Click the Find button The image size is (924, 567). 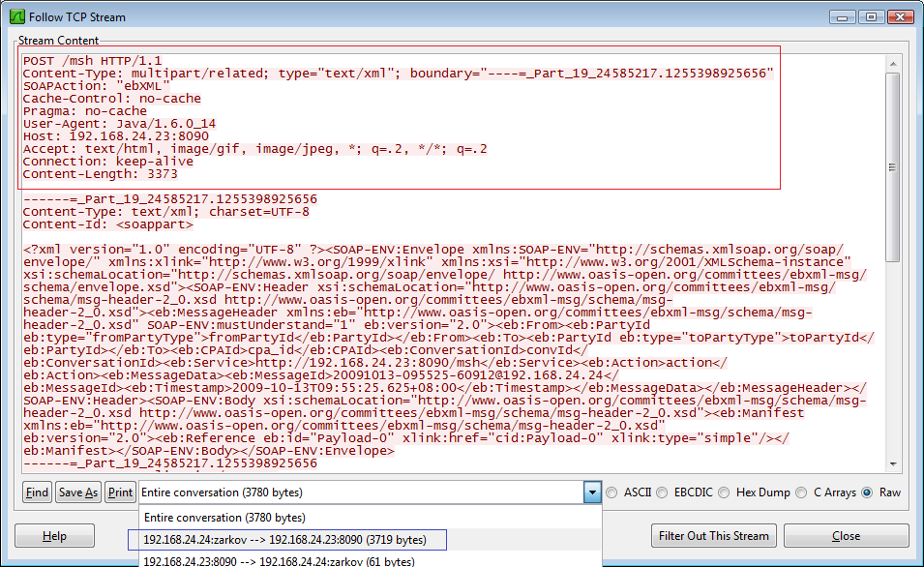pos(37,492)
